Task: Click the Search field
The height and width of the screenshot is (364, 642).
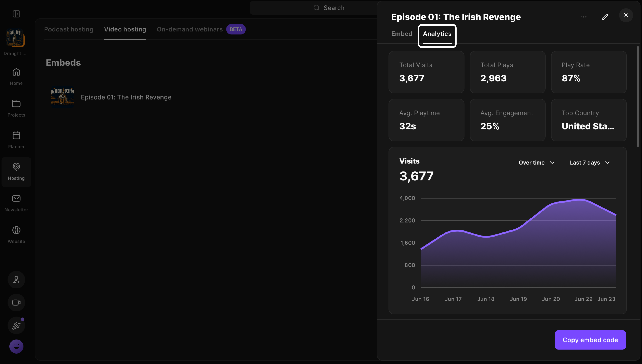Action: (x=313, y=8)
